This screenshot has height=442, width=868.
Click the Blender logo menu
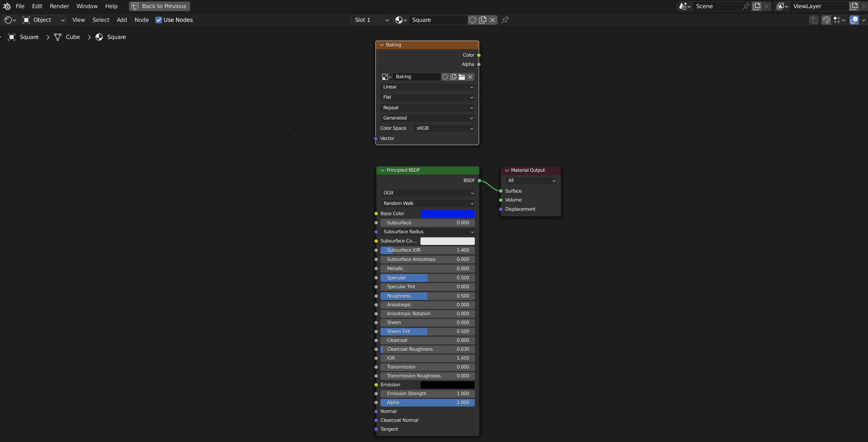[x=7, y=6]
